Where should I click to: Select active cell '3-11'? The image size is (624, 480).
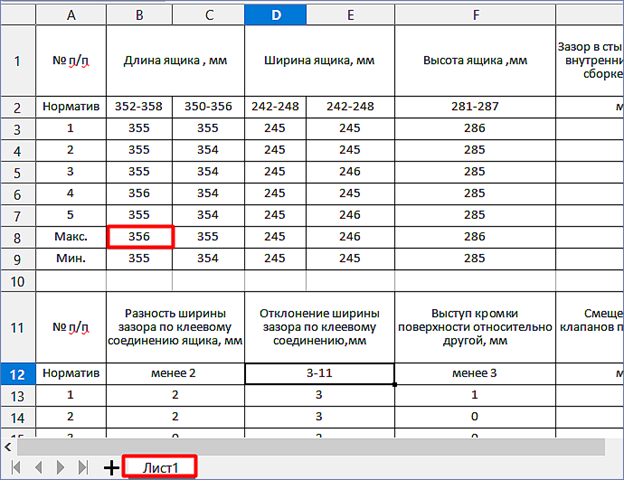pos(320,373)
